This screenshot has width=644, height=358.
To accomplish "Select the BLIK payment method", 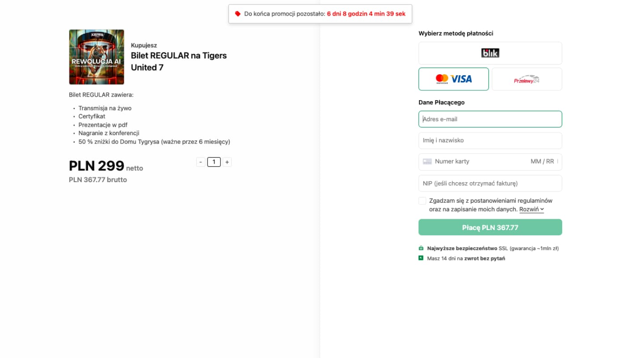I will point(490,53).
